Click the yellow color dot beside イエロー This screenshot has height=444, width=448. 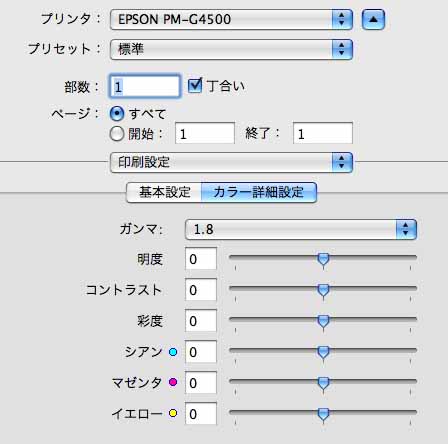point(173,413)
